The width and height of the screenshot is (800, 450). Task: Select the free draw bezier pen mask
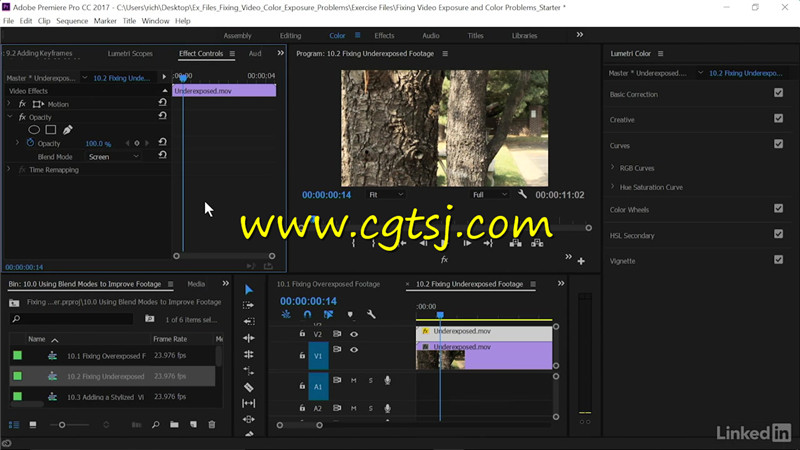pyautogui.click(x=67, y=130)
